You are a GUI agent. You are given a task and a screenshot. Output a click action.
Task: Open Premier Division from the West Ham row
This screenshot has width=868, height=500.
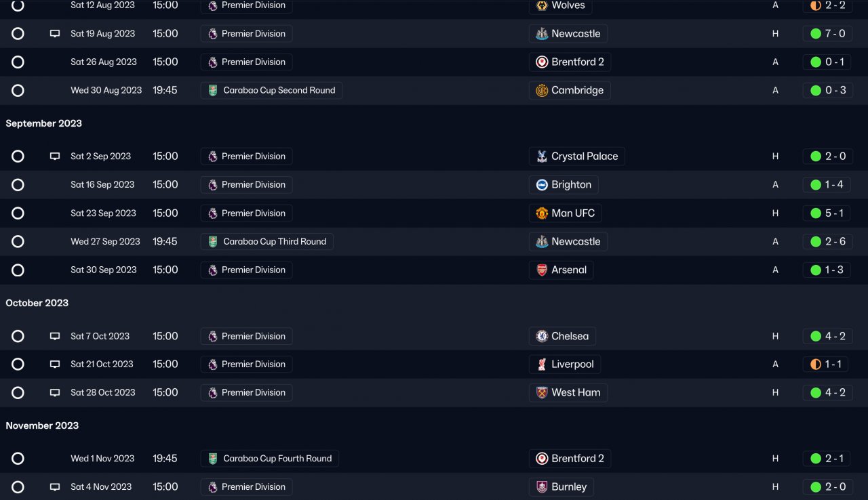coord(253,393)
